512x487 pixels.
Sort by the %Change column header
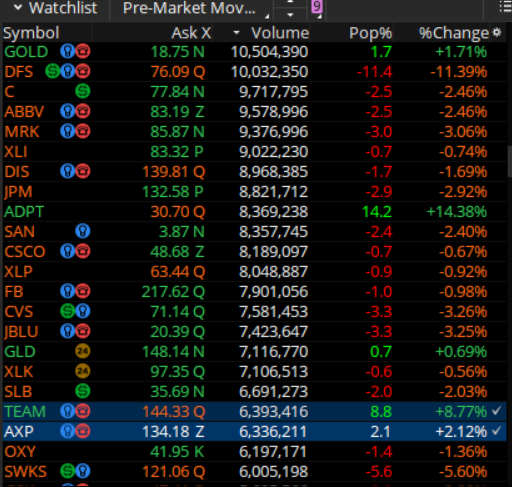point(453,33)
